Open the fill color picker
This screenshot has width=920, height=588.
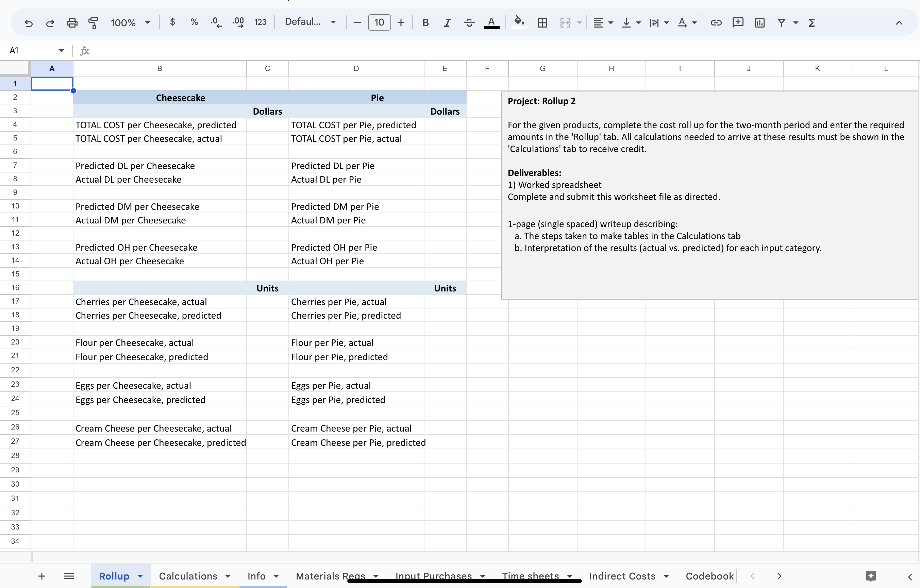(519, 22)
